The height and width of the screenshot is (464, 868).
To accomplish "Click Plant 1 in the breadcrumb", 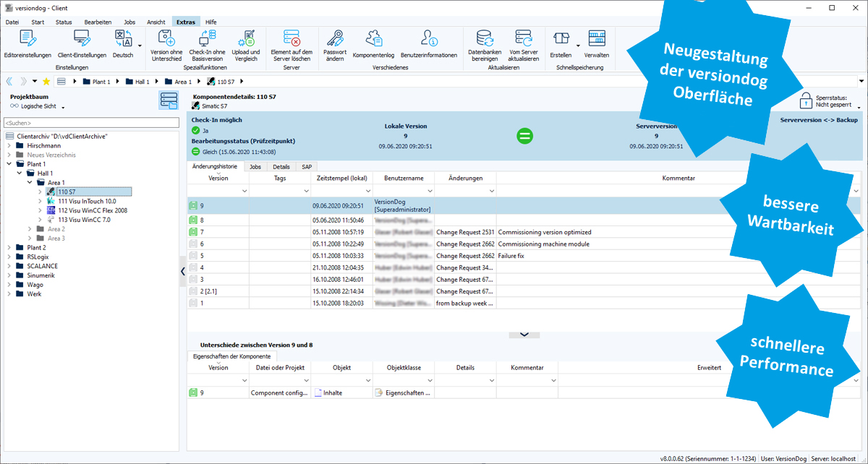I will [95, 82].
